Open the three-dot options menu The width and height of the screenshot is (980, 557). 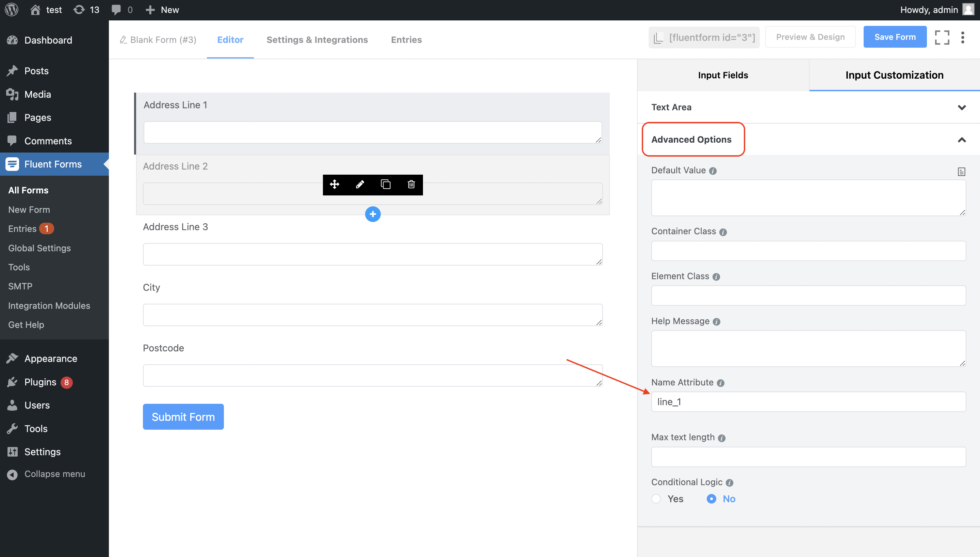(x=963, y=37)
